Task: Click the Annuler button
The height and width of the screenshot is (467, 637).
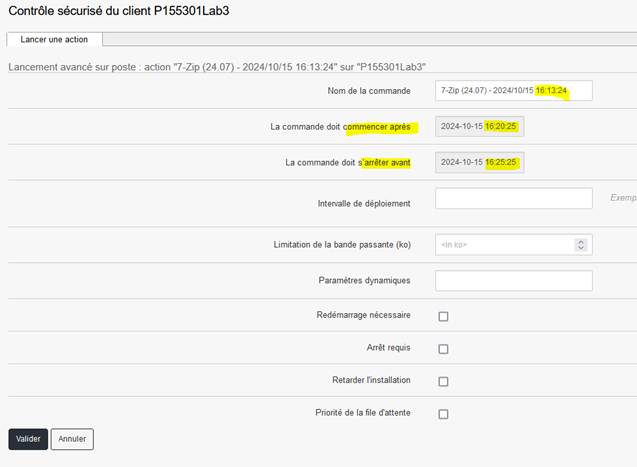Action: 72,439
